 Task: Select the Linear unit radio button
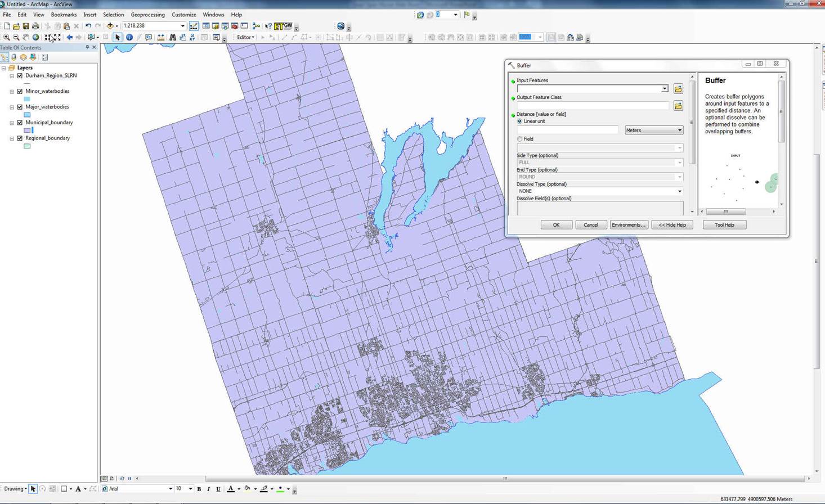pos(519,121)
